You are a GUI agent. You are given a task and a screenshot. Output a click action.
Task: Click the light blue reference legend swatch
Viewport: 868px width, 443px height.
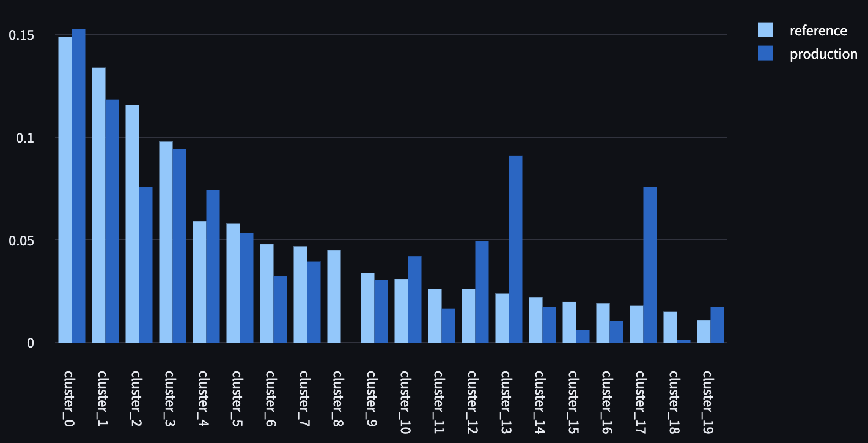(765, 30)
